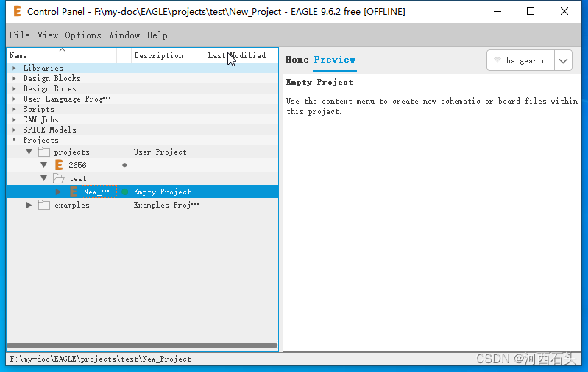Viewport: 588px width, 372px height.
Task: Click the EAGLE icon of project 2656
Action: 60,165
